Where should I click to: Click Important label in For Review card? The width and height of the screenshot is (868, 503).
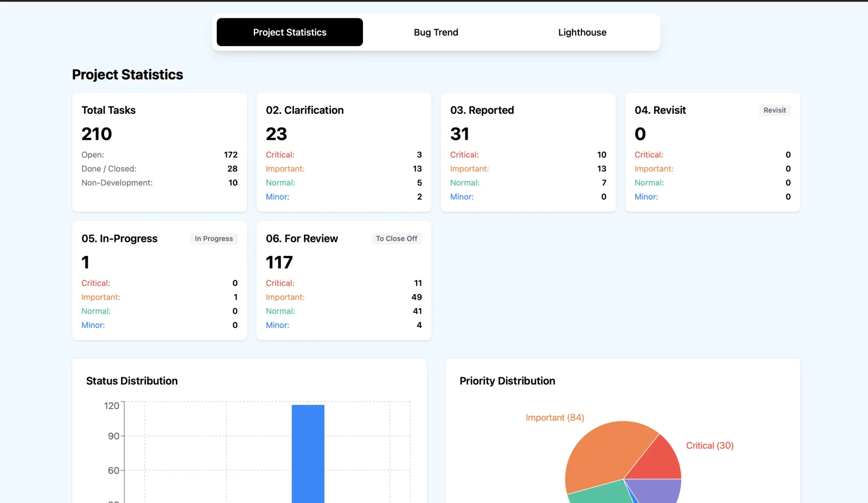click(285, 297)
